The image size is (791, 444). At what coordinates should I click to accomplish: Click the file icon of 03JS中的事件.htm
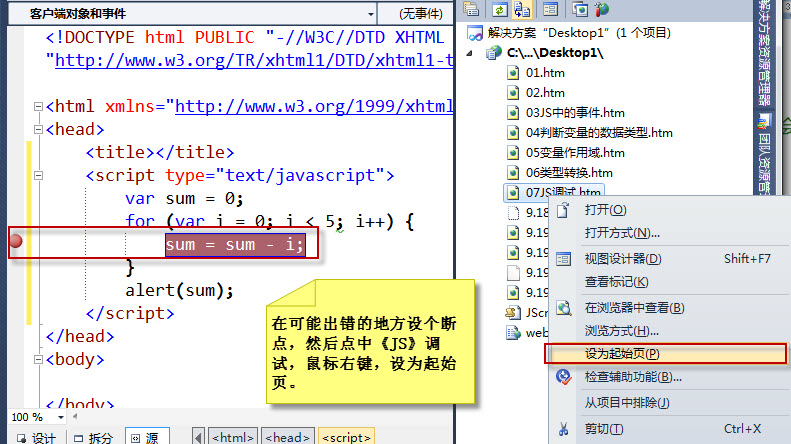[x=513, y=113]
